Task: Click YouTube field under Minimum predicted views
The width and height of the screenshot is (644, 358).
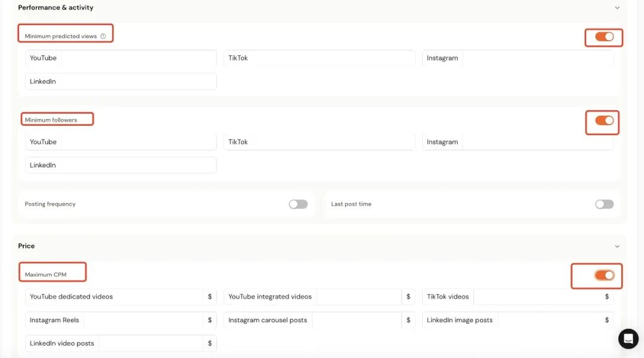Action: 137,58
